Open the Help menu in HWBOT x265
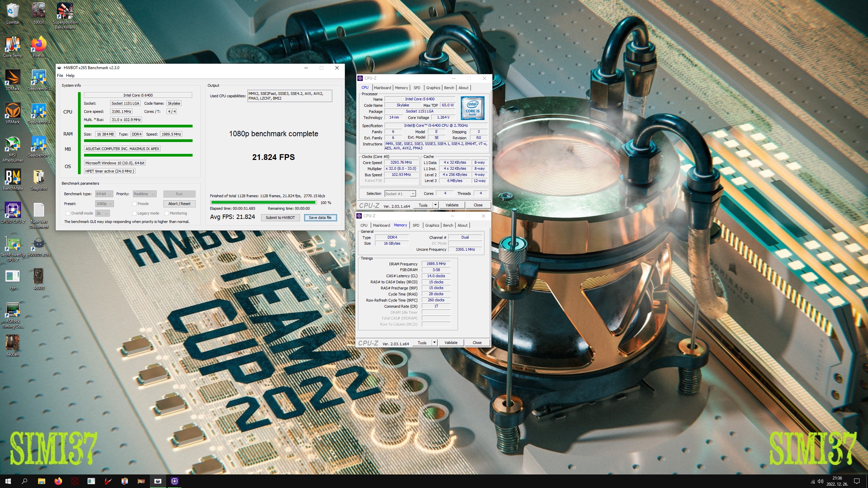868x488 pixels. (70, 75)
